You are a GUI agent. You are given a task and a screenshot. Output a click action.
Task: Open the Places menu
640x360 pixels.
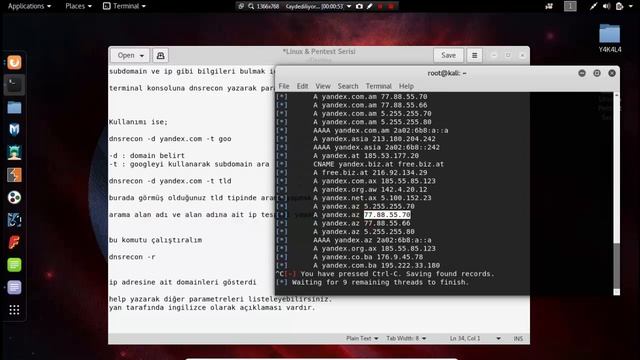tap(78, 6)
